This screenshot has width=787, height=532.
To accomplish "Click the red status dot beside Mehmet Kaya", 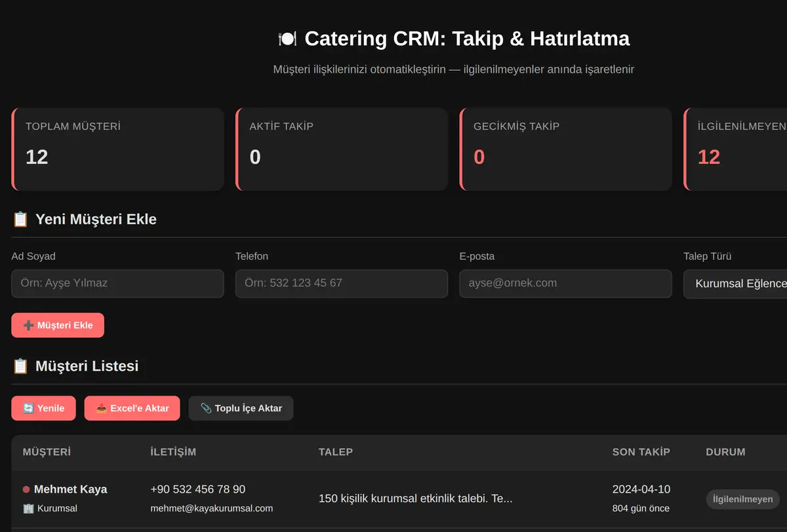I will 26,489.
